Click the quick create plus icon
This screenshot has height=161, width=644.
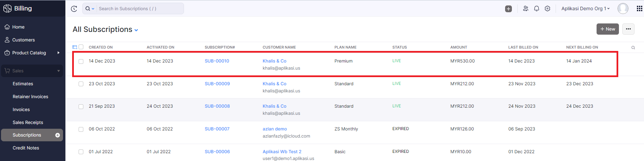click(x=508, y=9)
